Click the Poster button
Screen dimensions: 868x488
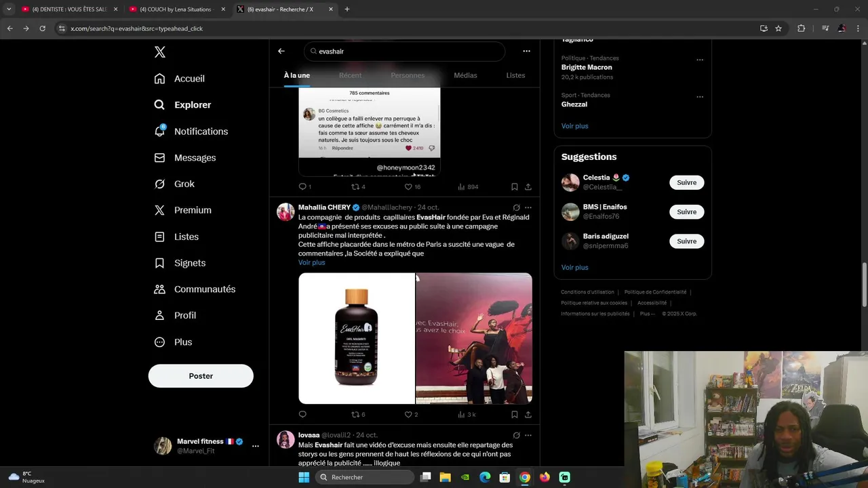click(x=201, y=376)
